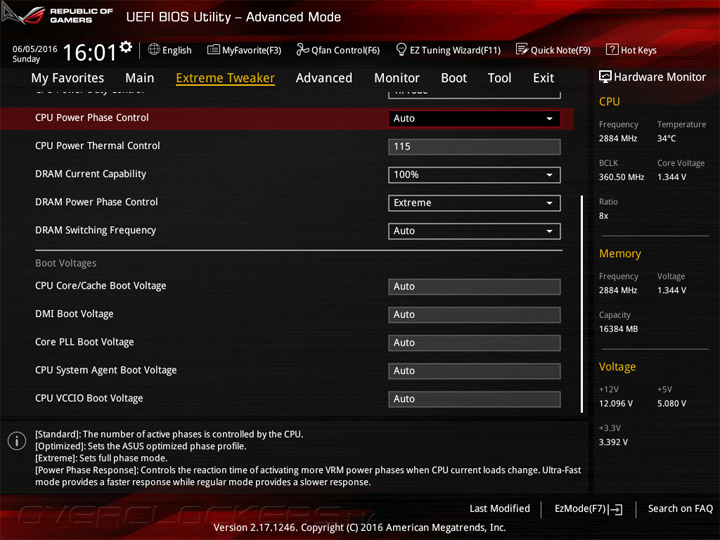Open DRAM Current Capability 100% dropdown

474,175
